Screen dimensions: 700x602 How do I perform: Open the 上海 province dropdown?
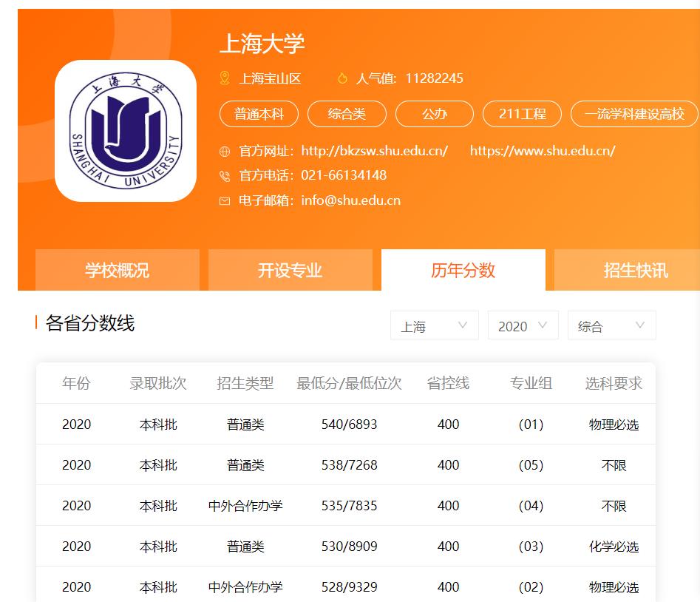click(434, 325)
